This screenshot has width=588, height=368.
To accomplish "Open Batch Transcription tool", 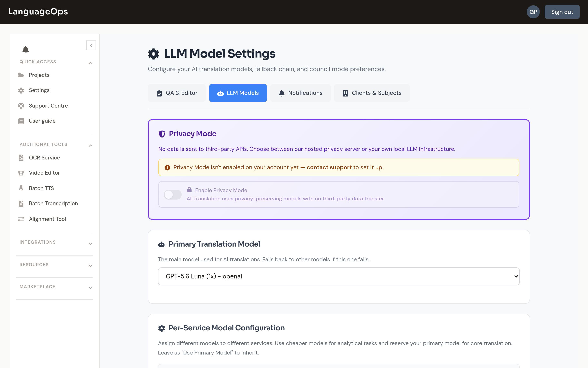I will click(53, 203).
